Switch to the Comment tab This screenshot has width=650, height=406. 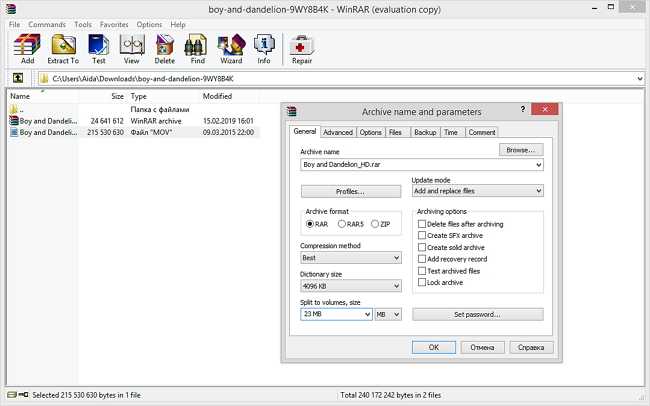tap(482, 132)
